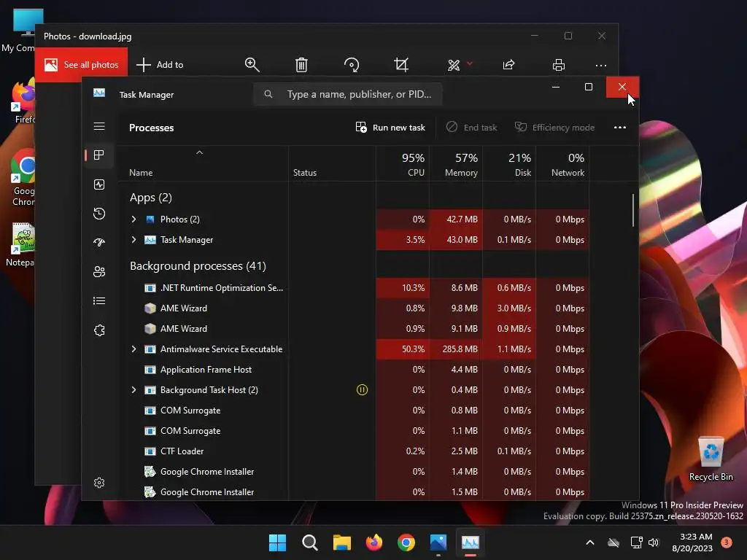Open Task Manager more options ellipsis
Viewport: 747px width, 560px height.
point(620,127)
